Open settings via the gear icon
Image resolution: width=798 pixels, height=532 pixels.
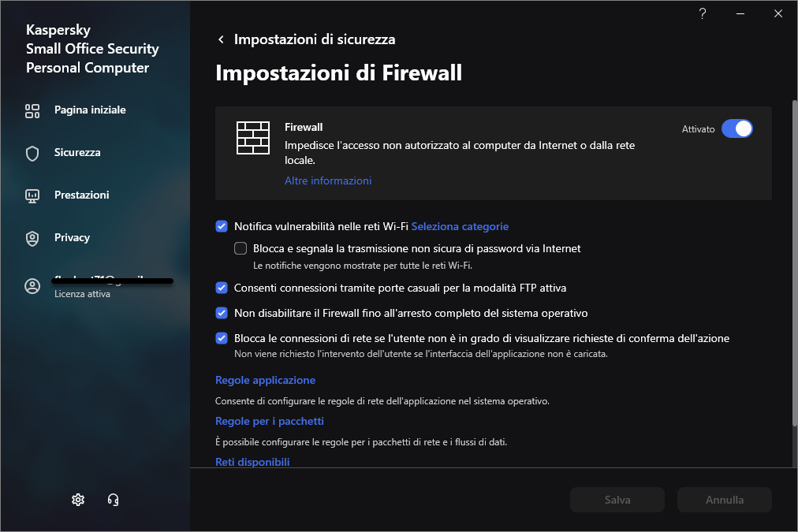coord(78,499)
